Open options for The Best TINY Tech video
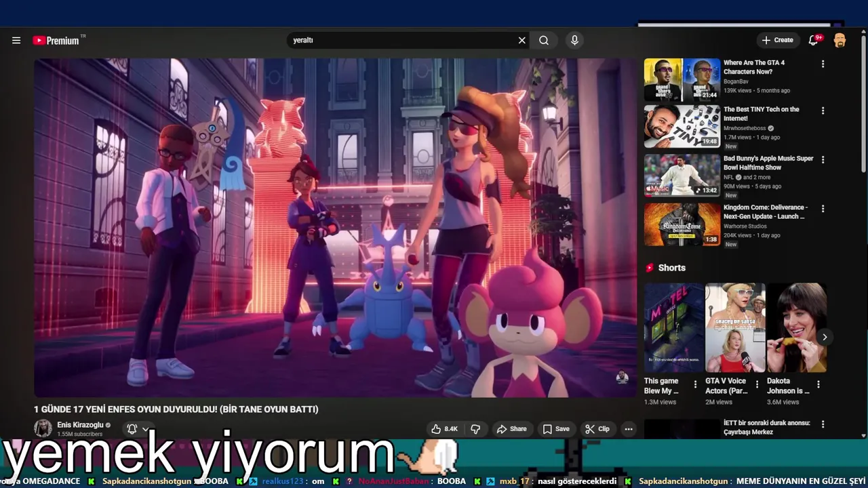868x488 pixels. [823, 110]
